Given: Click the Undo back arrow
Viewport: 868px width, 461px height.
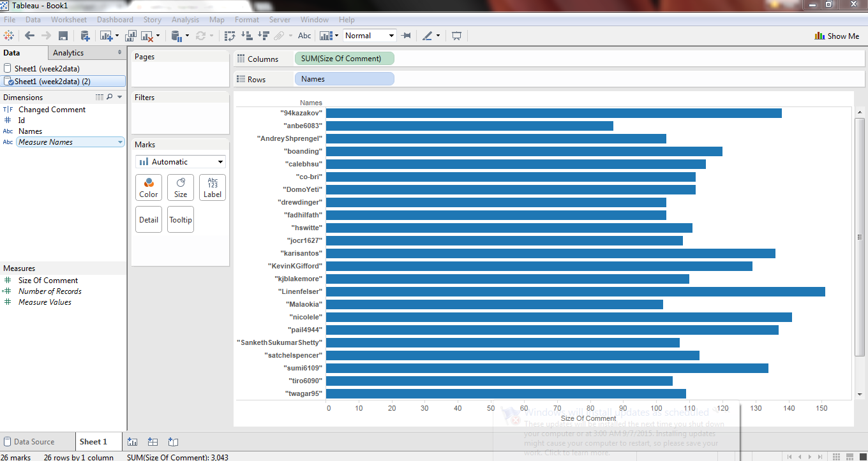Looking at the screenshot, I should (x=29, y=36).
